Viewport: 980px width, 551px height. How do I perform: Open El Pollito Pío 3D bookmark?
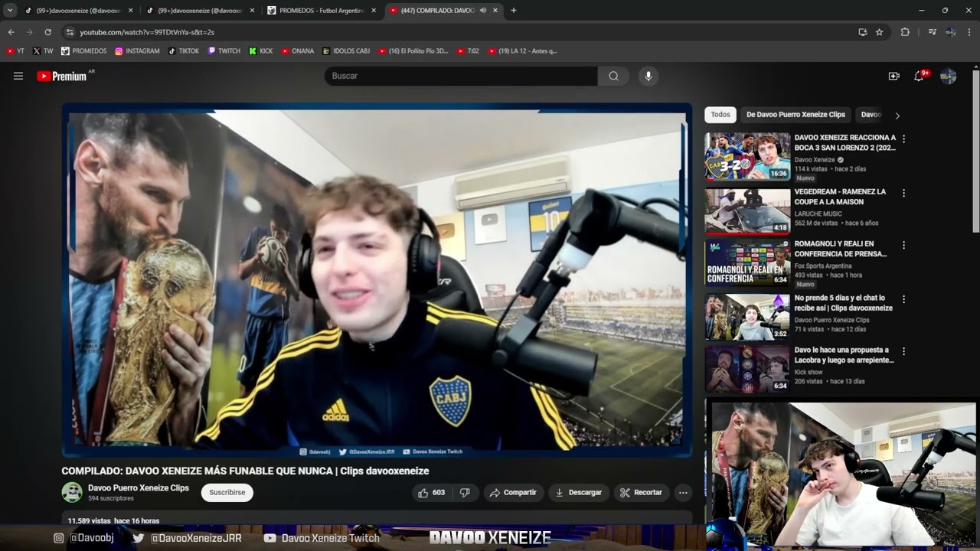[413, 51]
